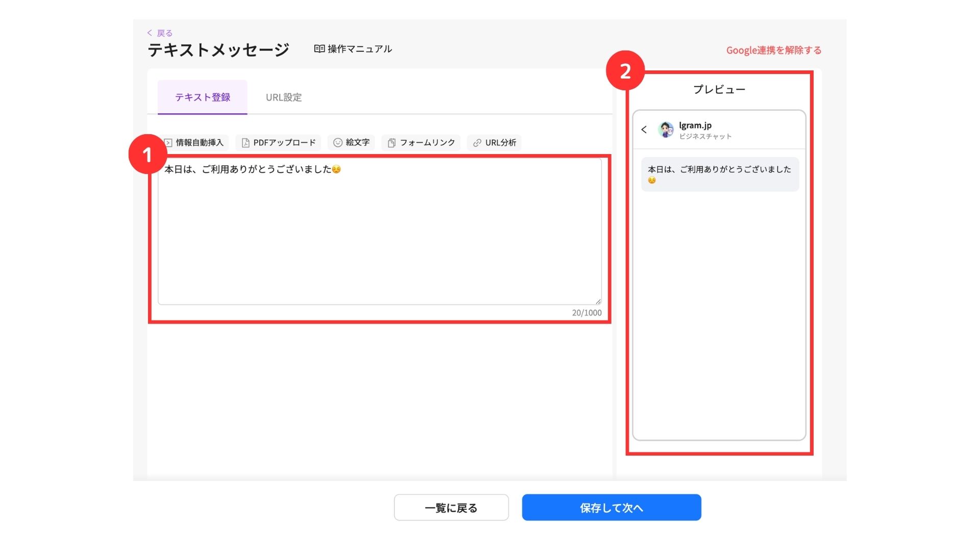980x551 pixels.
Task: Click the 20/1000 character counter
Action: (586, 313)
